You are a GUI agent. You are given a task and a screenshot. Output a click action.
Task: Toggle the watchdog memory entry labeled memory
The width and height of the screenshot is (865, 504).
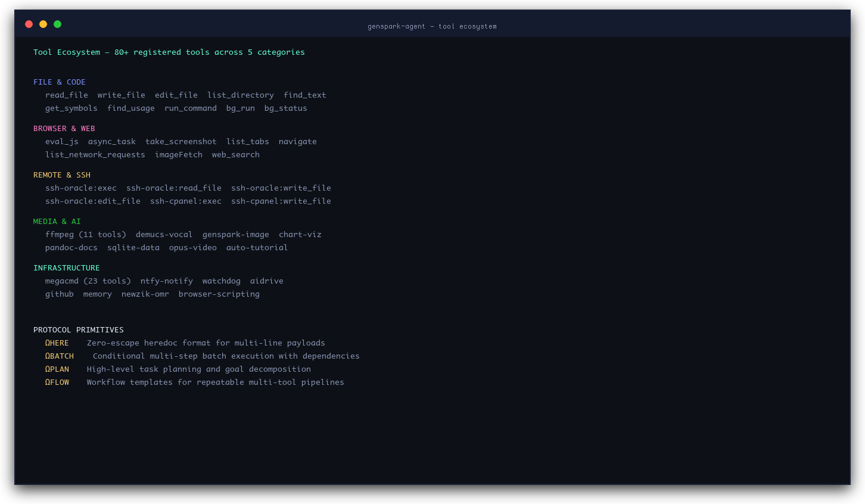[x=97, y=294]
